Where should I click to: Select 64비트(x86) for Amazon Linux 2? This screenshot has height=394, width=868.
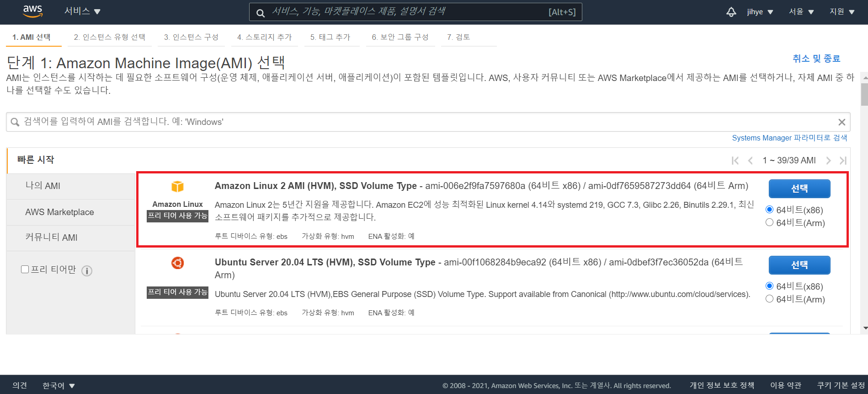point(769,210)
